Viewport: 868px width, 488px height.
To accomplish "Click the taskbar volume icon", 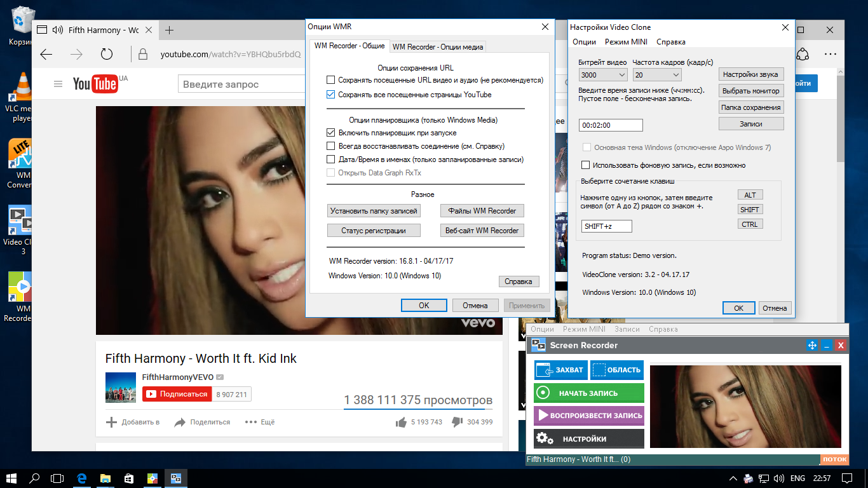I will tap(778, 478).
